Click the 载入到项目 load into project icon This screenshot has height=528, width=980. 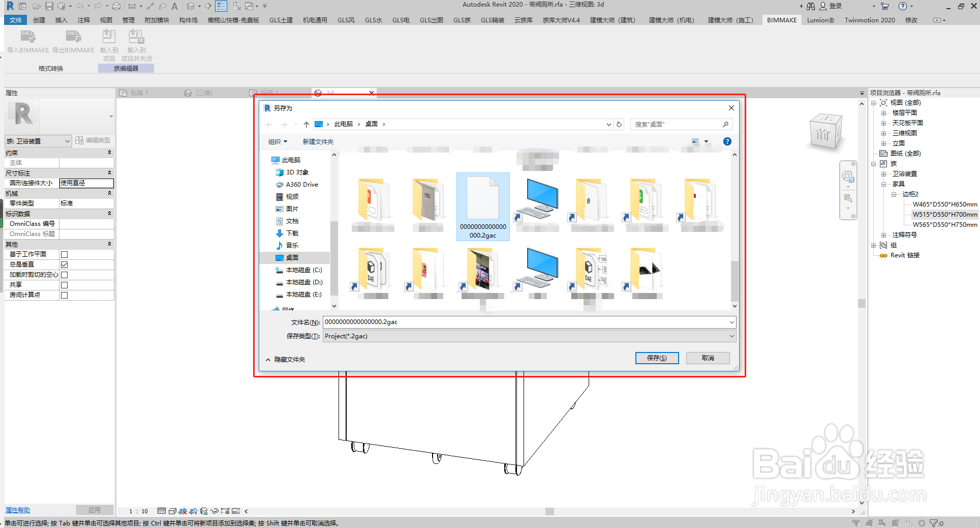[109, 37]
